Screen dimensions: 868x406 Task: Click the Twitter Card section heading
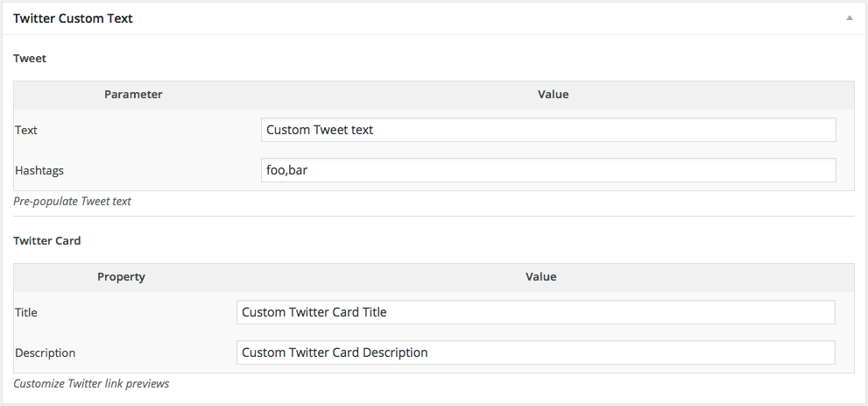(x=46, y=239)
